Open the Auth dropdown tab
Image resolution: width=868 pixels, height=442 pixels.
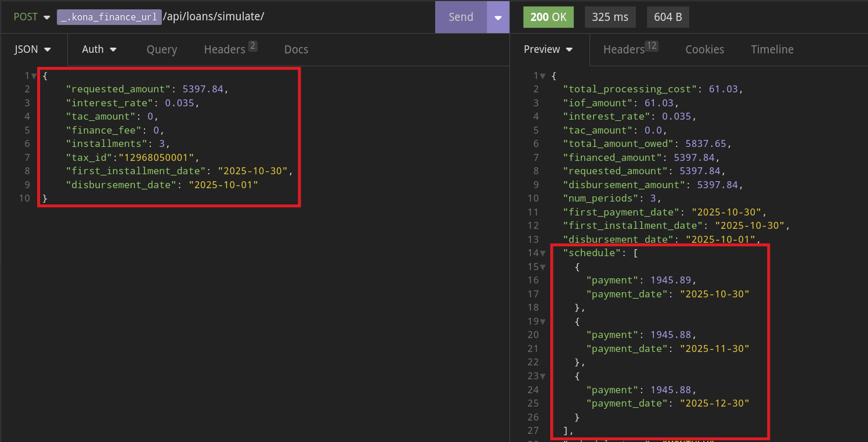[x=99, y=49]
